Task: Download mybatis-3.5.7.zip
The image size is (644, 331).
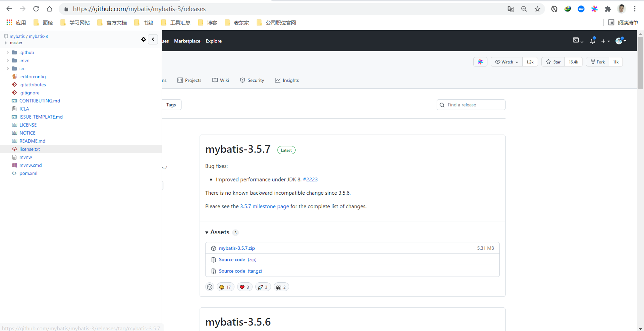Action: [x=237, y=248]
